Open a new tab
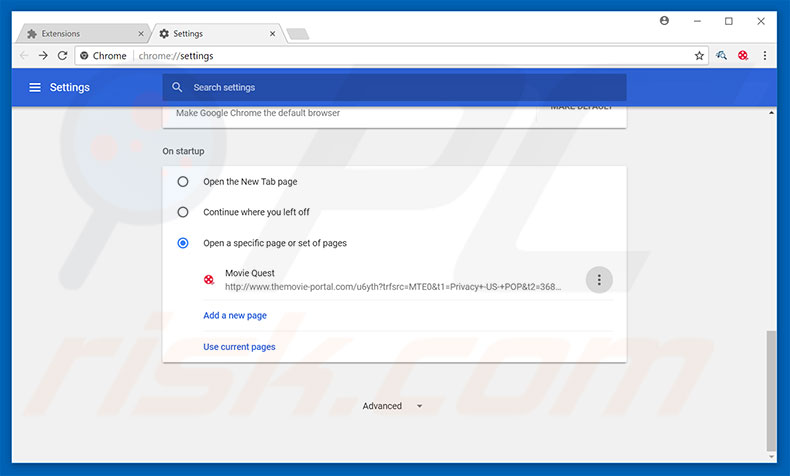The image size is (790, 476). coord(298,34)
